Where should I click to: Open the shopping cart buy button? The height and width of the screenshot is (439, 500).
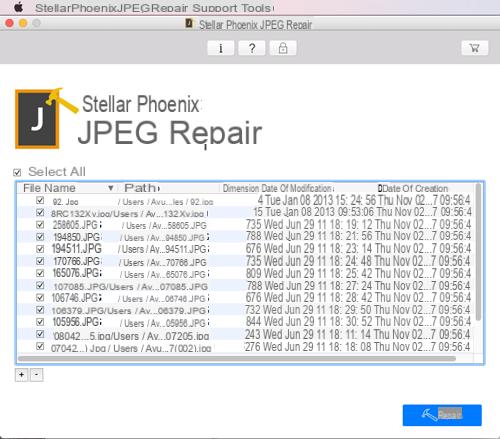point(475,48)
